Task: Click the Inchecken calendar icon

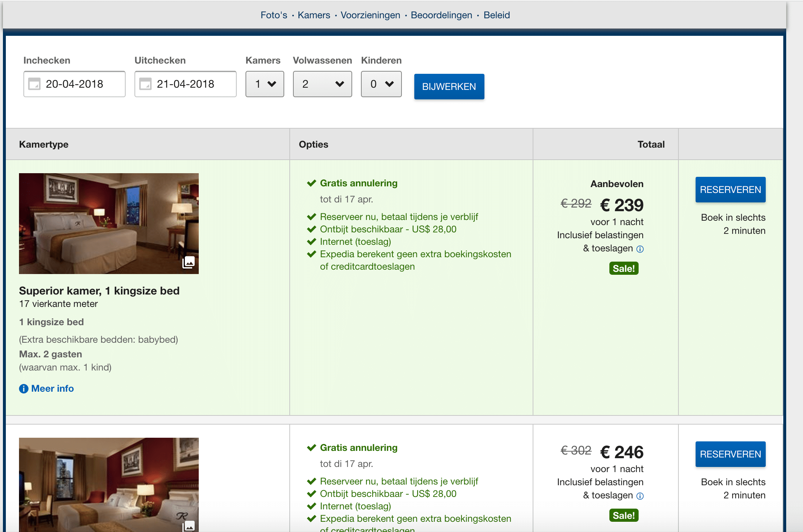Action: coord(34,84)
